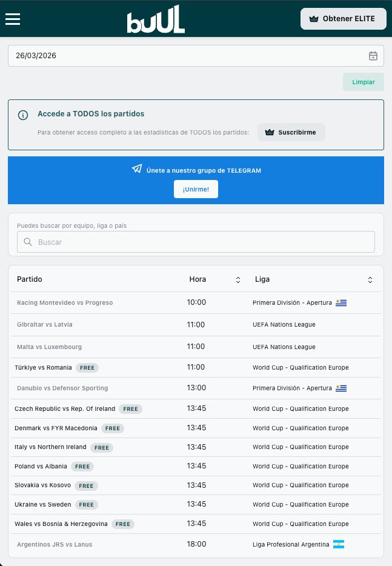
Task: Click the info circle icon
Action: 23,115
